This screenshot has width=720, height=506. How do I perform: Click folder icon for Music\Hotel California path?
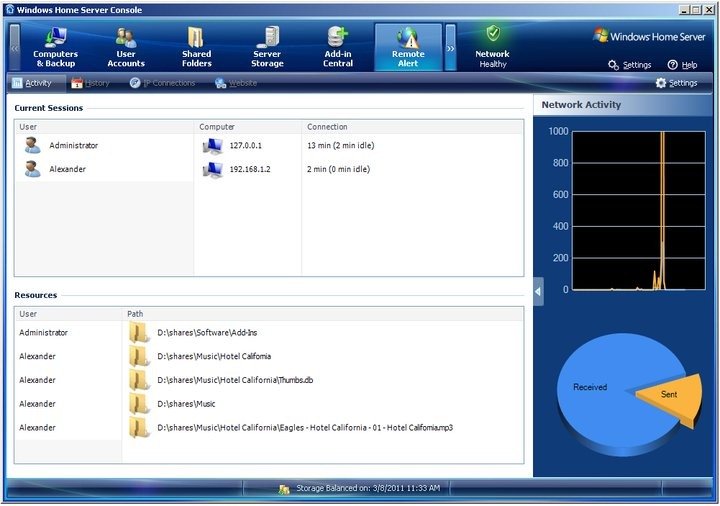139,356
